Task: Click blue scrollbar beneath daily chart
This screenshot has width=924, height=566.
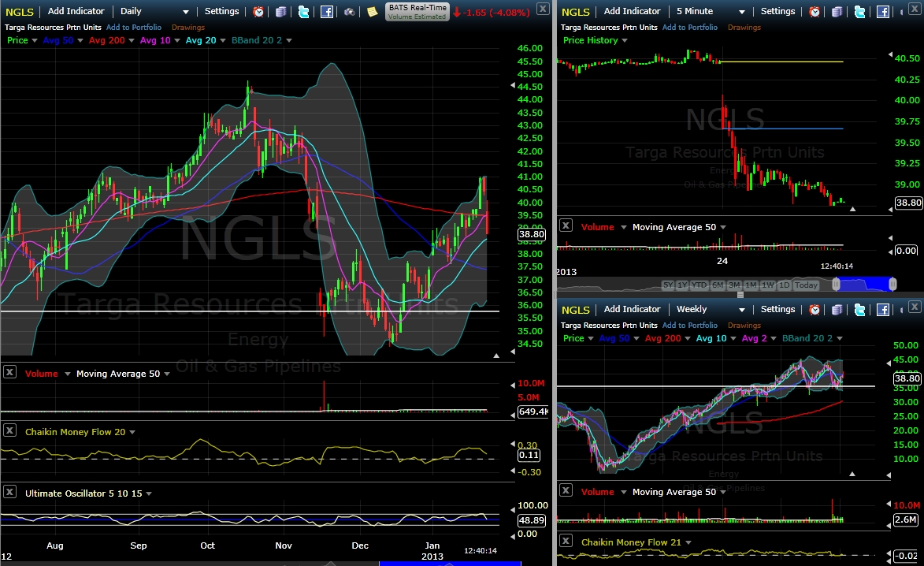Action: [x=450, y=564]
